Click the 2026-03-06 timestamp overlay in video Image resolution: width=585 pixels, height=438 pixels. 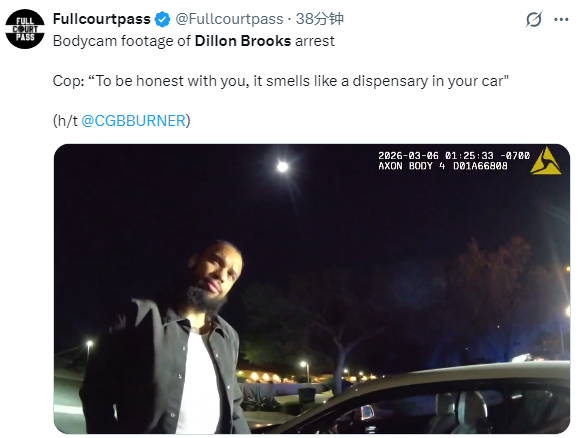pos(454,156)
